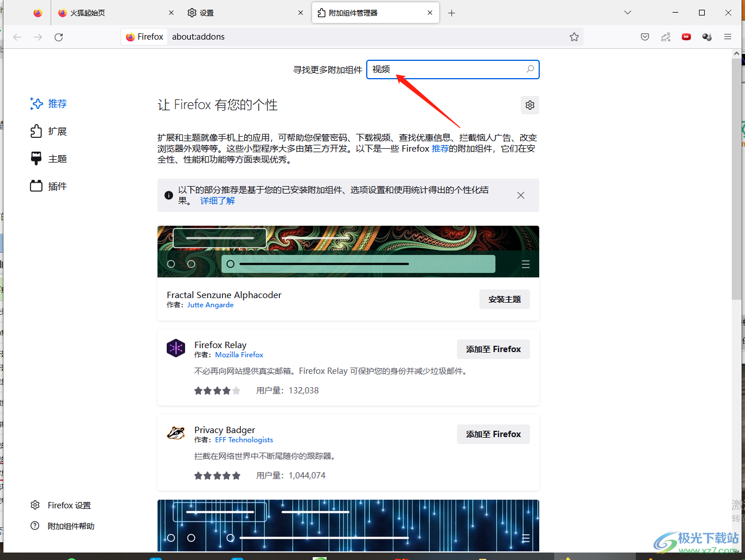Click the text 用户量：1,044,074

tap(291, 476)
